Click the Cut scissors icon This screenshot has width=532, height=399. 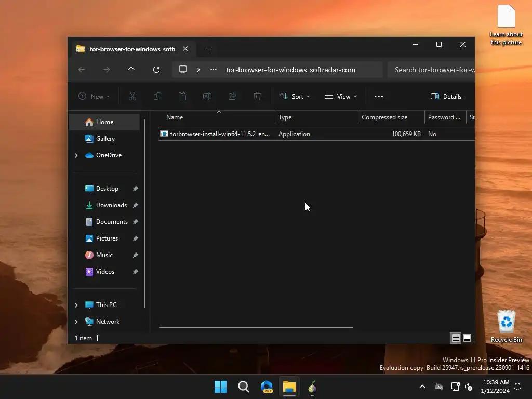coord(132,96)
